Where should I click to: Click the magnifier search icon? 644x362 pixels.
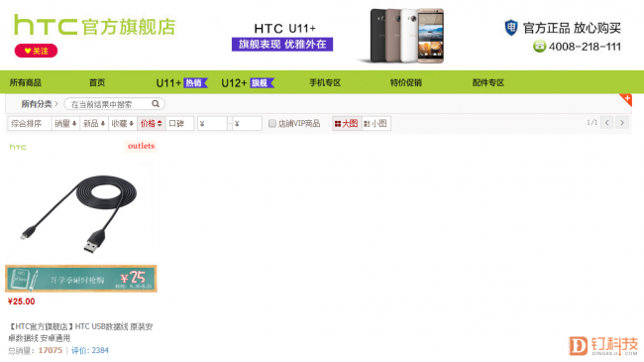156,104
